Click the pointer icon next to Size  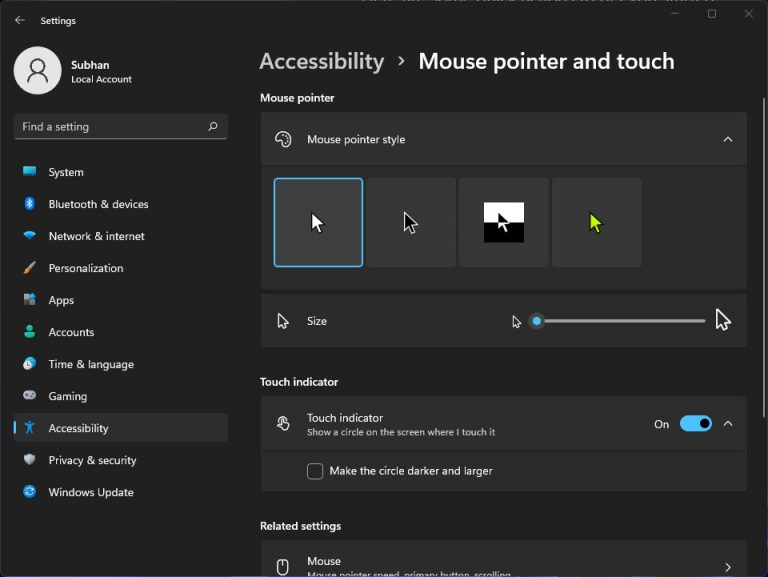(283, 321)
